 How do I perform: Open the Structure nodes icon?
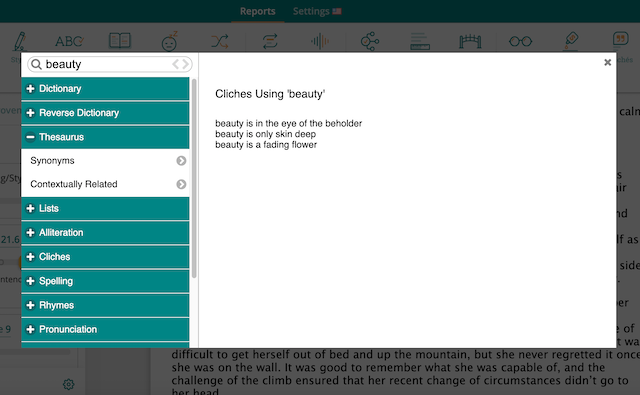point(370,41)
